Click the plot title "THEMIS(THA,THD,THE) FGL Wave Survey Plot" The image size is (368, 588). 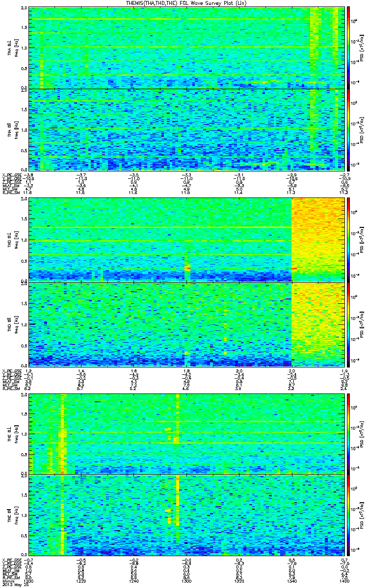pos(184,3)
